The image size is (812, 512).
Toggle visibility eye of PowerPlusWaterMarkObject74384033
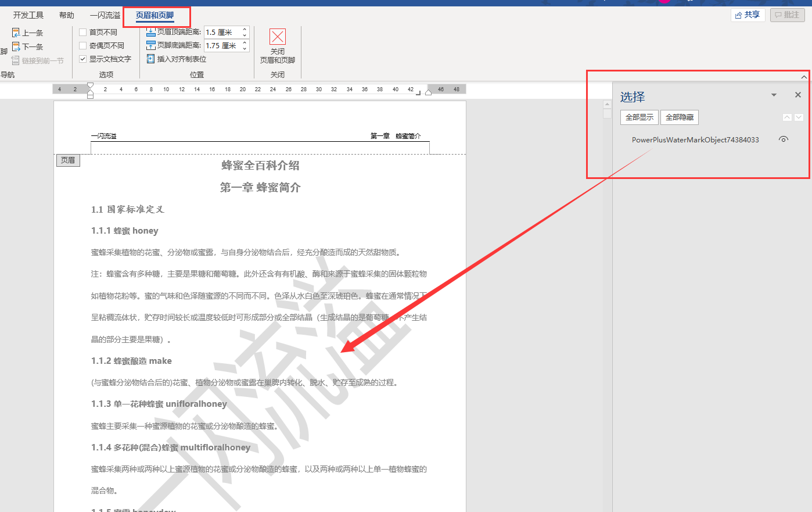[784, 139]
